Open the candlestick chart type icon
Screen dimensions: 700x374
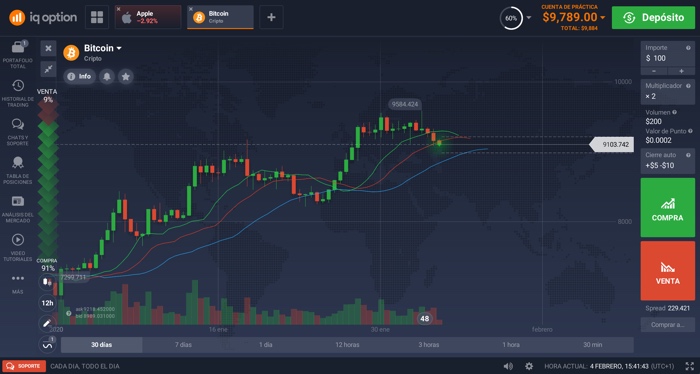coord(47,282)
